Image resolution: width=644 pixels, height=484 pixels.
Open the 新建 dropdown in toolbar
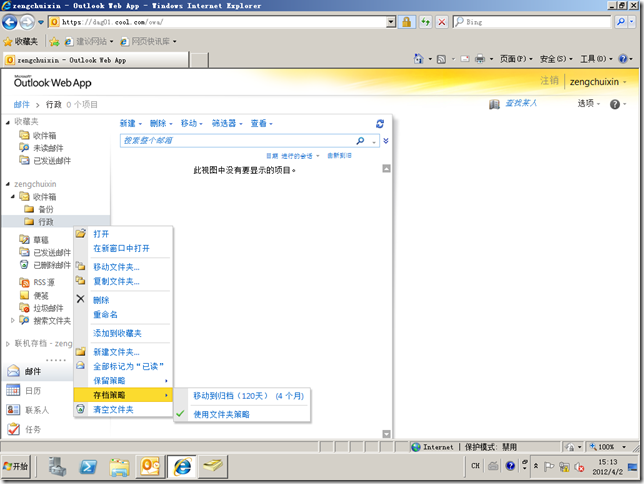[x=130, y=123]
